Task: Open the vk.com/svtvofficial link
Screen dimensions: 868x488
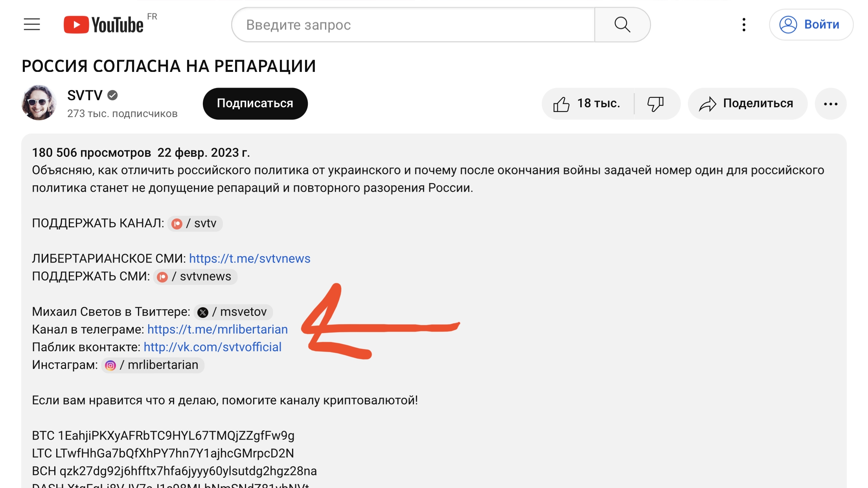Action: tap(212, 347)
